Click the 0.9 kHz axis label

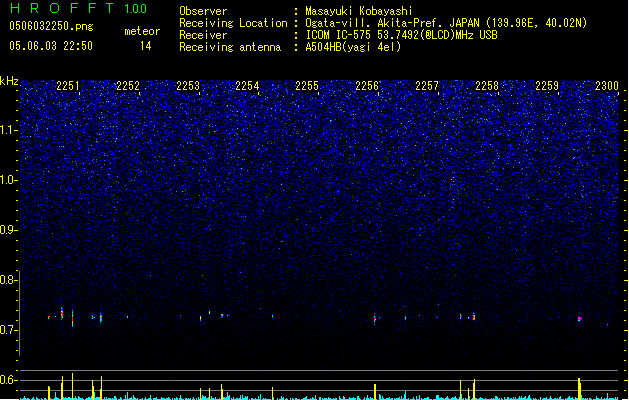[x=9, y=230]
